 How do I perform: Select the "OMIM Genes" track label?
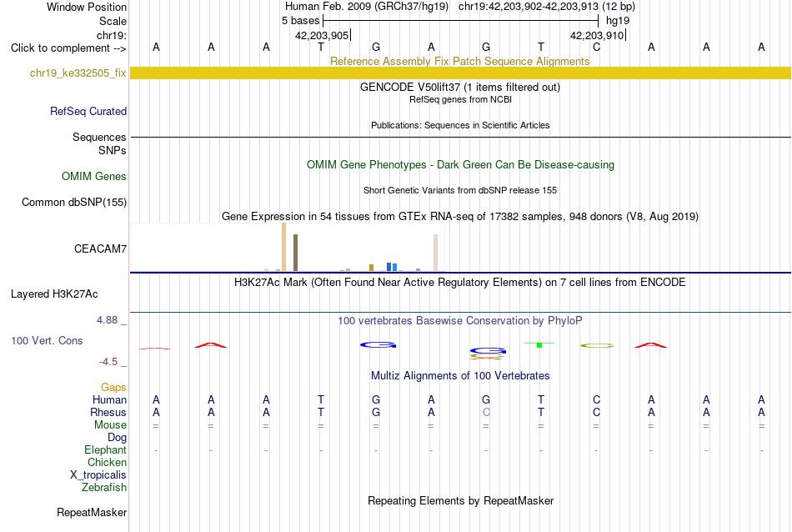pyautogui.click(x=93, y=176)
